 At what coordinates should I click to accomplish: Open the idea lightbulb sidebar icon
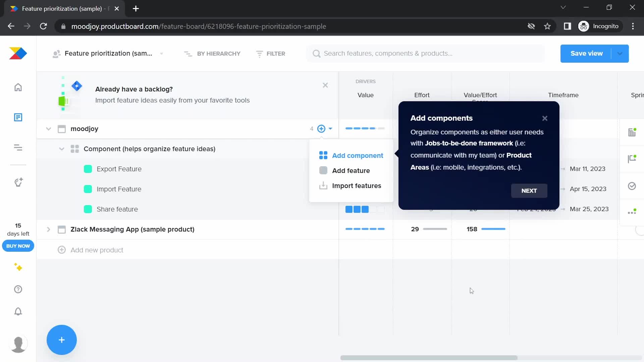(18, 182)
